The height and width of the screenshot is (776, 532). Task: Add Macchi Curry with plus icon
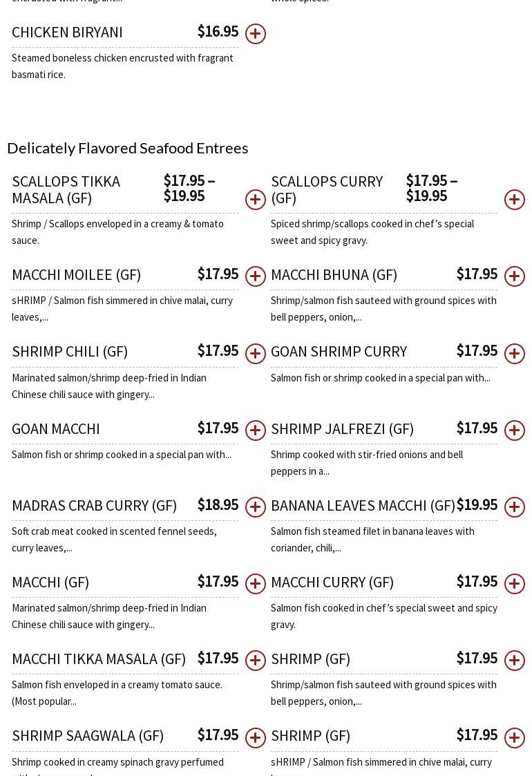pyautogui.click(x=515, y=584)
